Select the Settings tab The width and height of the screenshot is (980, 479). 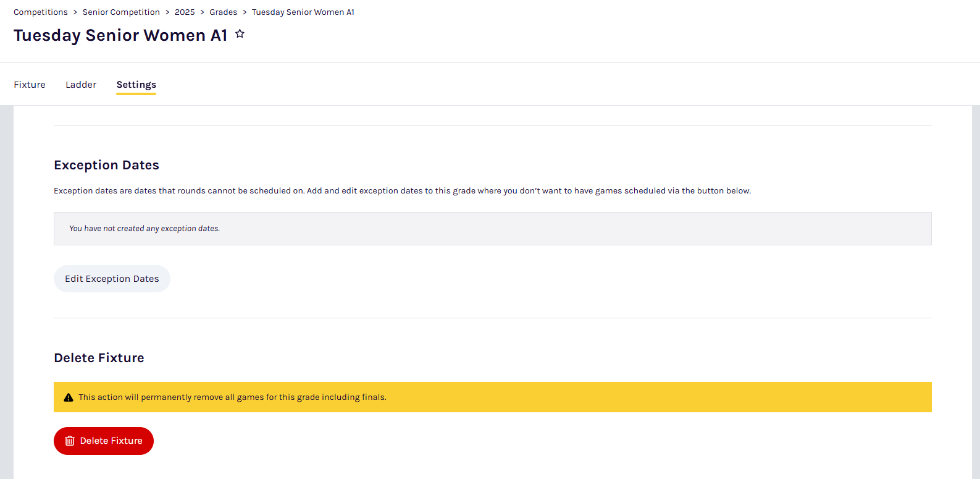pos(136,85)
